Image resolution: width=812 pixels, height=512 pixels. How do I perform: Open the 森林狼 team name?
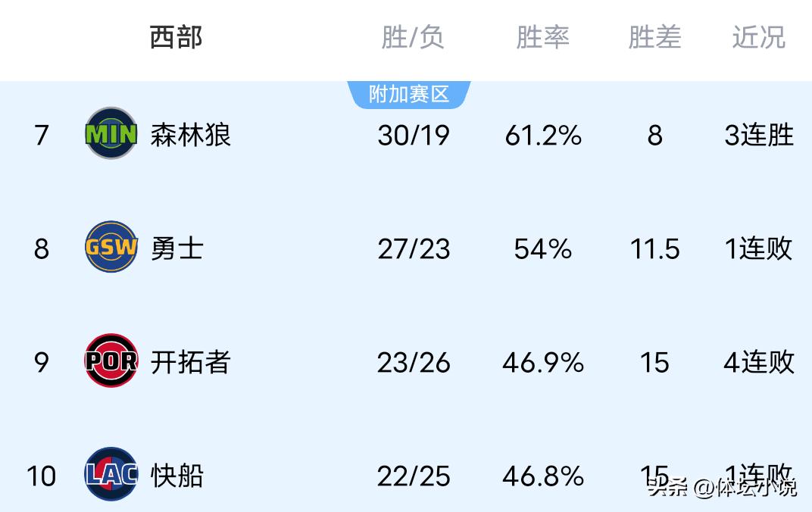(190, 135)
